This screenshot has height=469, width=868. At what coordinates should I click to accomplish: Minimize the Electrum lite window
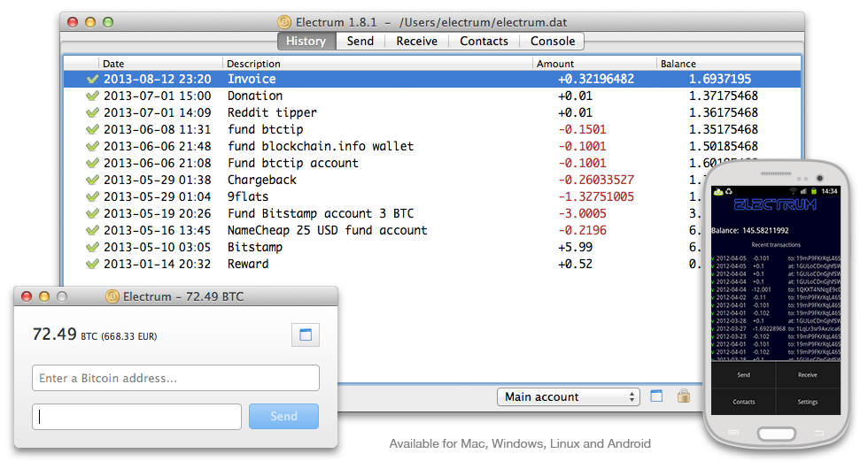44,296
